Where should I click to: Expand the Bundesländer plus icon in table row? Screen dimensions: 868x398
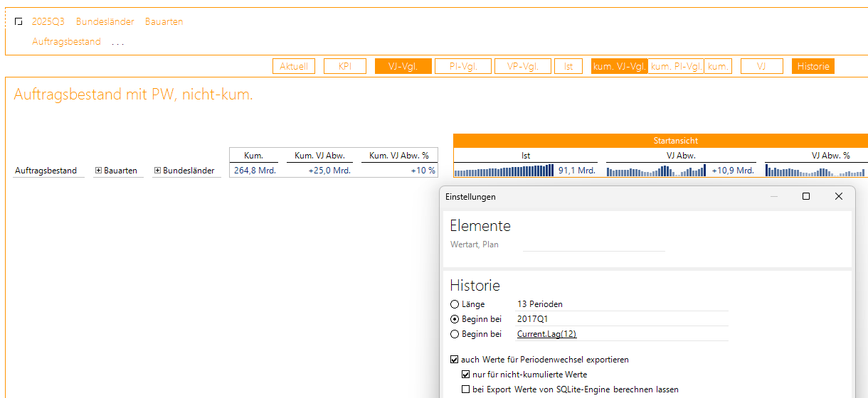(157, 171)
